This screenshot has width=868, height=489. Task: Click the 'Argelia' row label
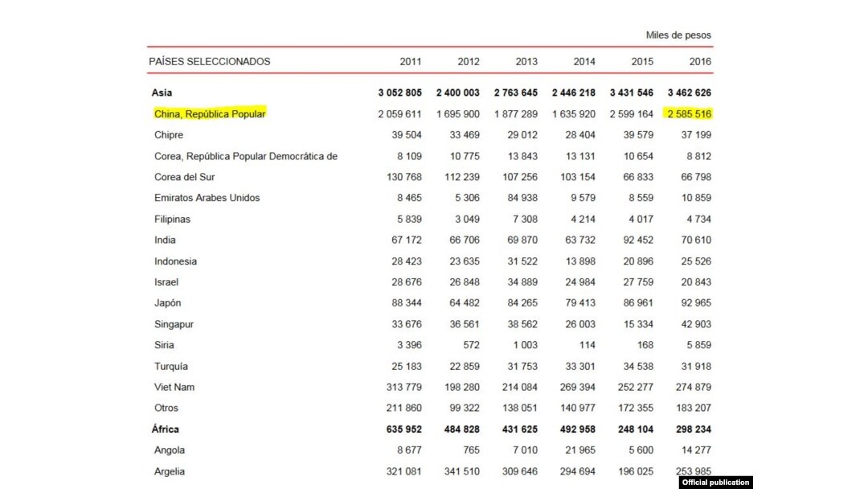point(170,471)
